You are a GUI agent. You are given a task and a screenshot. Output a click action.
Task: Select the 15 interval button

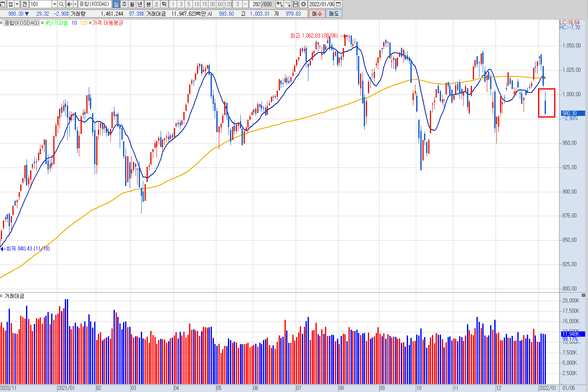coord(204,4)
